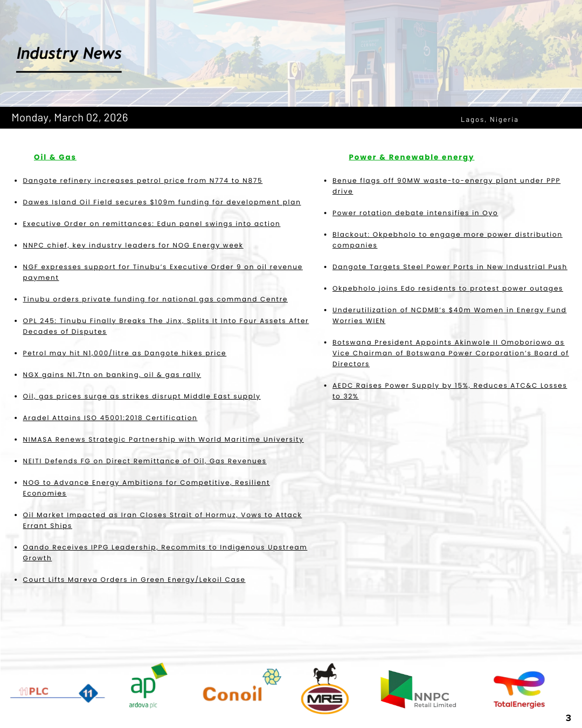The image size is (582, 728).
Task: Open Court Lifts Mareva Orders article
Action: (134, 580)
